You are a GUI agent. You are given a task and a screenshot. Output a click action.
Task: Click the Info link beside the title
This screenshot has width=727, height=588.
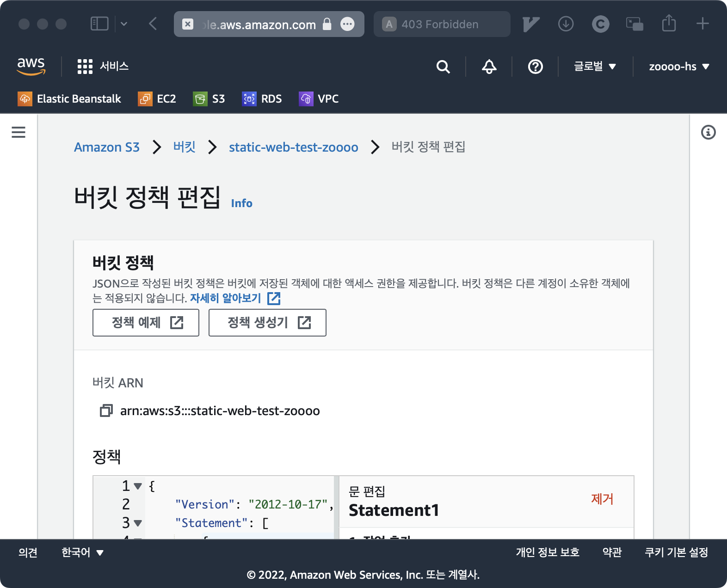point(241,203)
